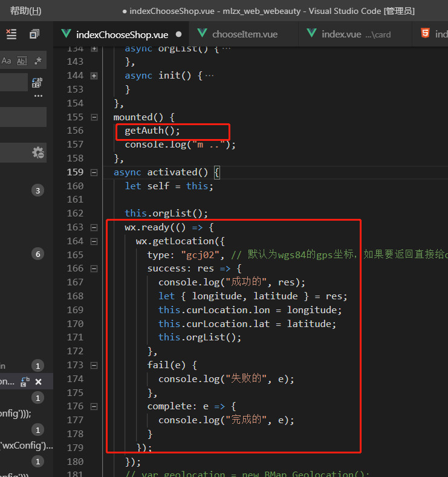
Task: Switch to the chooseItem.vue tab
Action: (244, 34)
